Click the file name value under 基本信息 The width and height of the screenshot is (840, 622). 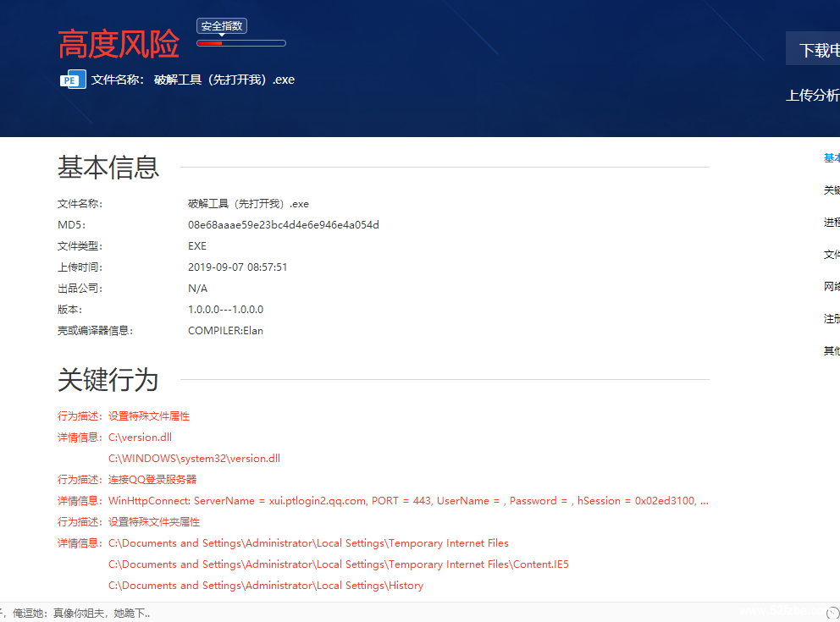[248, 203]
